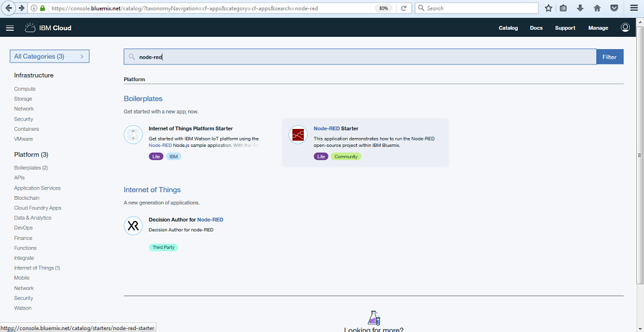Open the Manage menu in top navigation
Screen dimensions: 644x332
coord(598,28)
